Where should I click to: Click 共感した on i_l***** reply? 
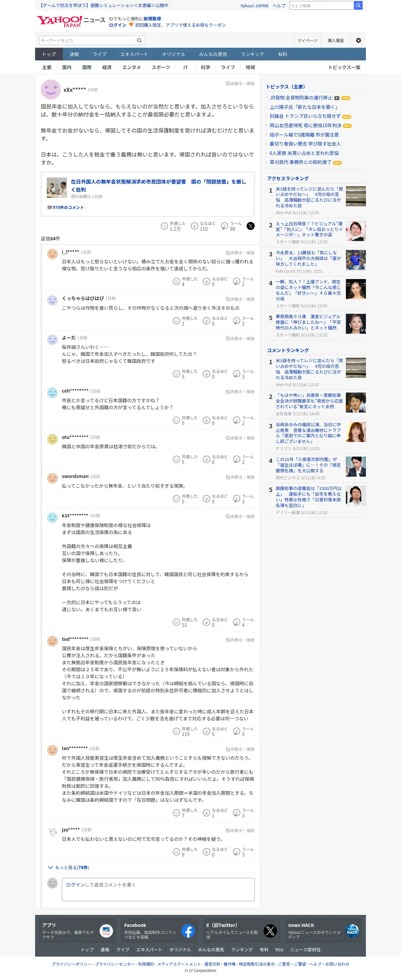pyautogui.click(x=185, y=281)
